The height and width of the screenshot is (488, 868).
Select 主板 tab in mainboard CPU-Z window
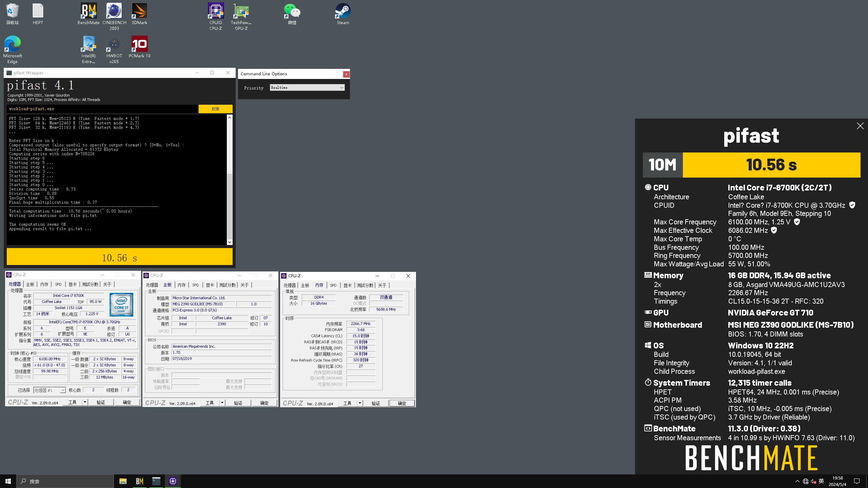(x=167, y=285)
